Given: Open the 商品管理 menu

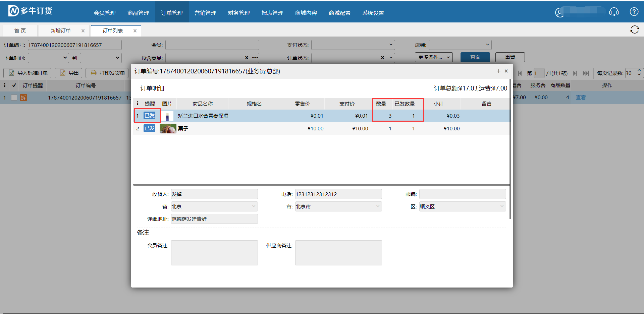Looking at the screenshot, I should tap(138, 13).
